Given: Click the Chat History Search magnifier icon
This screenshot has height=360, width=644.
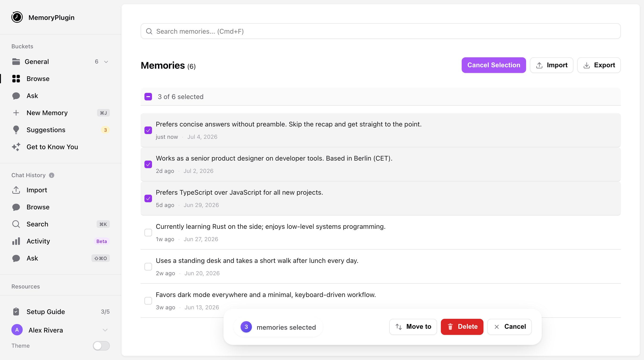Looking at the screenshot, I should coord(16,224).
